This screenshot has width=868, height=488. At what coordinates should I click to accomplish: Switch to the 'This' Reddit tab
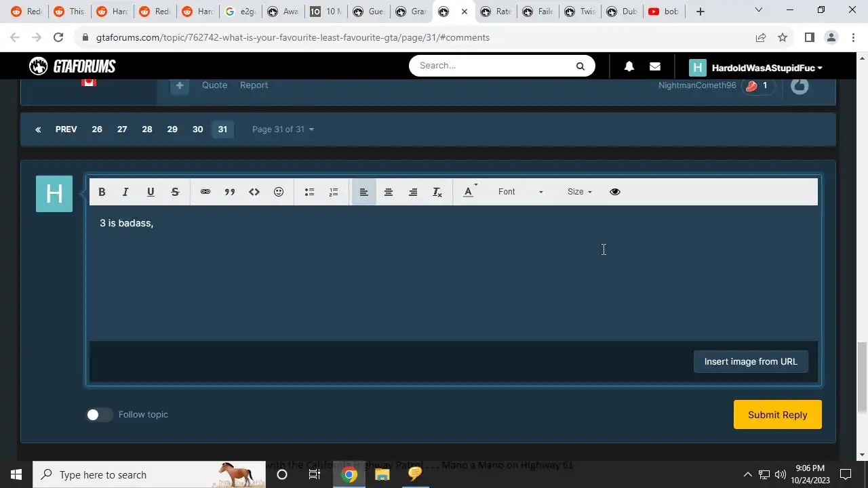coord(69,12)
